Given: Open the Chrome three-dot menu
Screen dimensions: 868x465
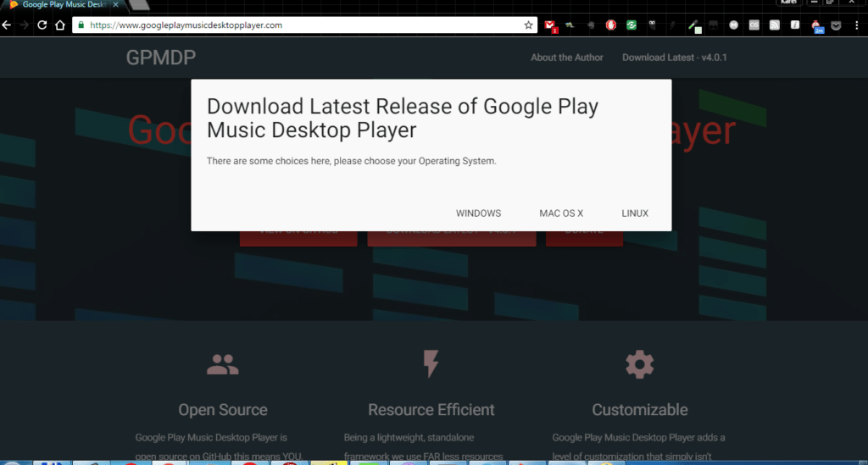Looking at the screenshot, I should click(856, 25).
